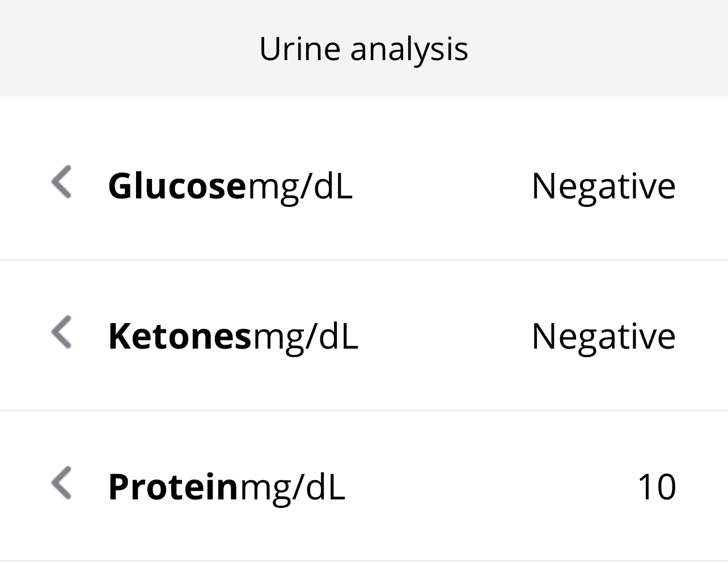728x568 pixels.
Task: Click the mg/dL unit next to Ketones
Action: coord(305,336)
